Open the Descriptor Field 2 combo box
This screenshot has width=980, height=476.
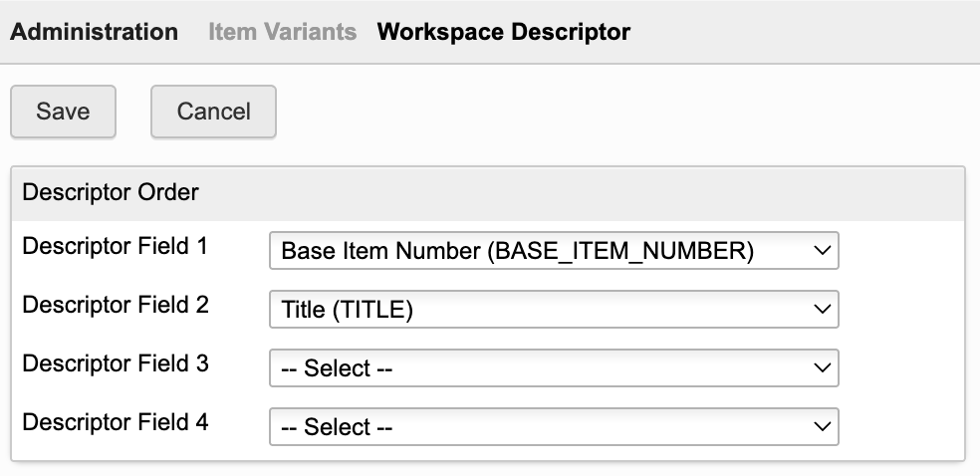coord(554,310)
